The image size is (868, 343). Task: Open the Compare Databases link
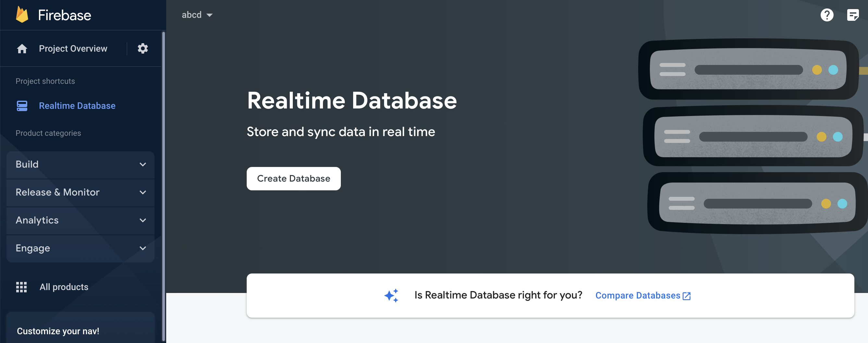[x=638, y=296]
